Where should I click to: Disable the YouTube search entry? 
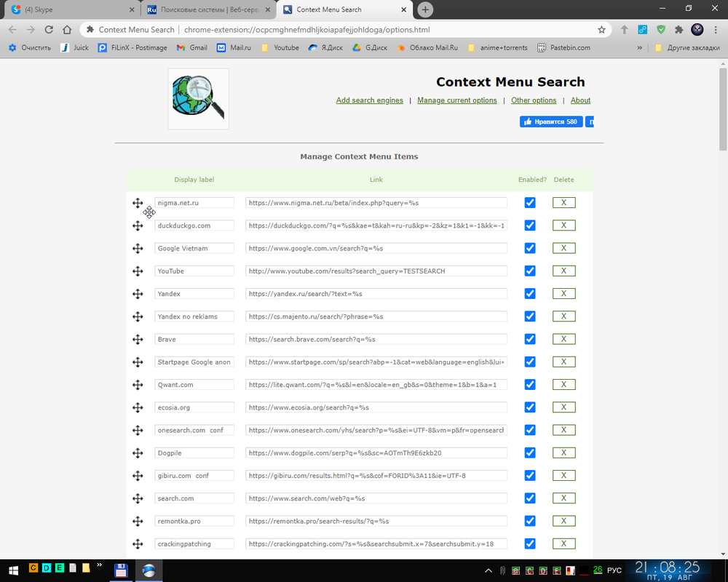pos(530,271)
